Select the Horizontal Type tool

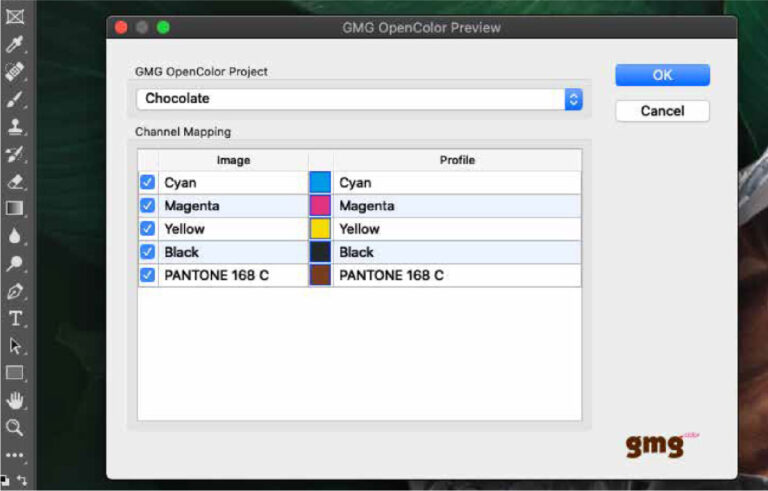click(x=15, y=319)
